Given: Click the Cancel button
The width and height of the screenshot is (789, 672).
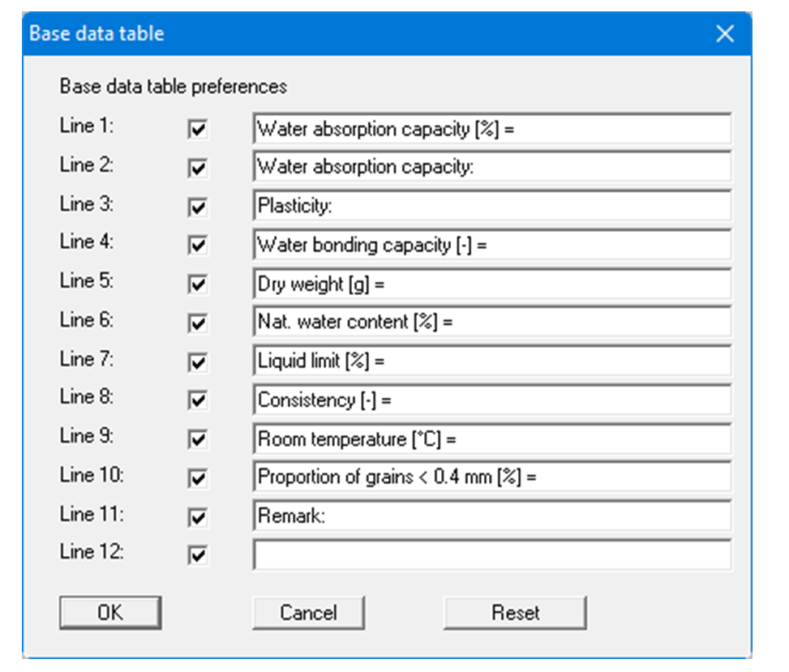Looking at the screenshot, I should [x=308, y=613].
